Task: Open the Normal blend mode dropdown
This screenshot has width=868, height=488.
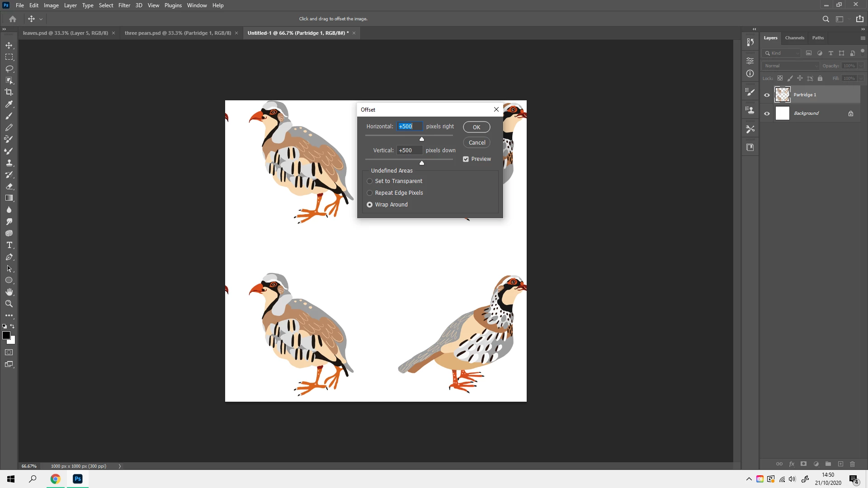Action: click(790, 66)
